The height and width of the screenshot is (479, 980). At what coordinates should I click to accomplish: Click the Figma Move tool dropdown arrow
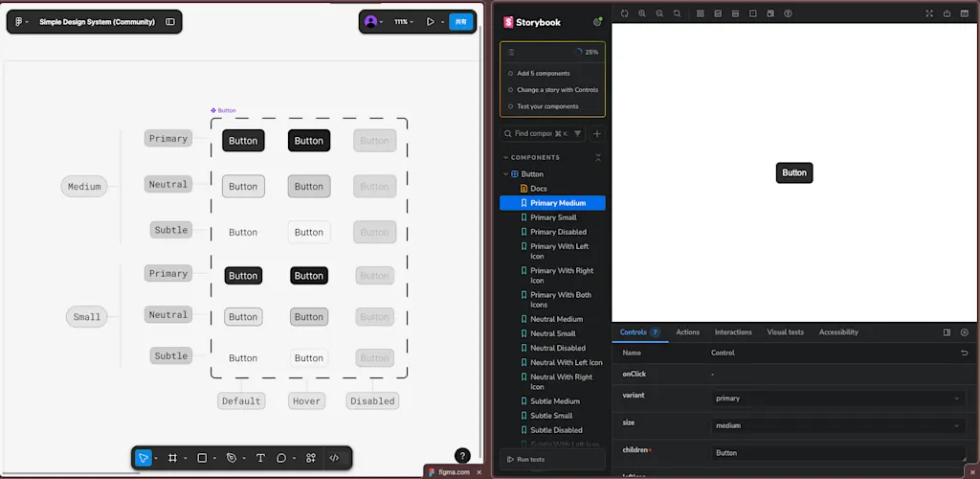click(x=156, y=458)
